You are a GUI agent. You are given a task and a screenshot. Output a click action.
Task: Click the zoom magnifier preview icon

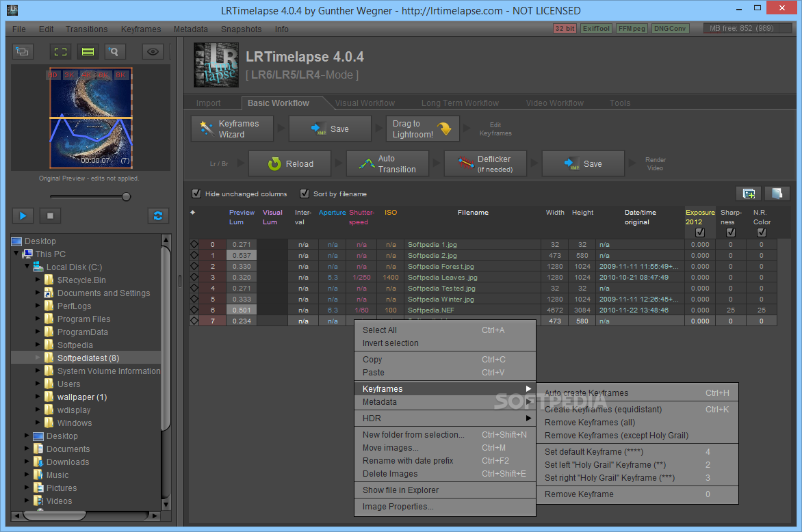tap(114, 51)
